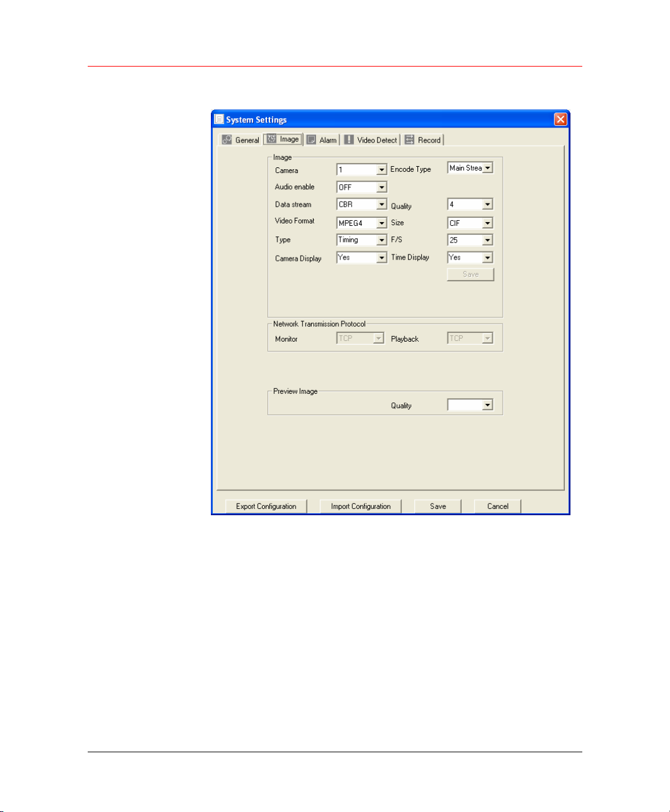The height and width of the screenshot is (812, 670).
Task: Switch to the Record tab
Action: (x=429, y=140)
